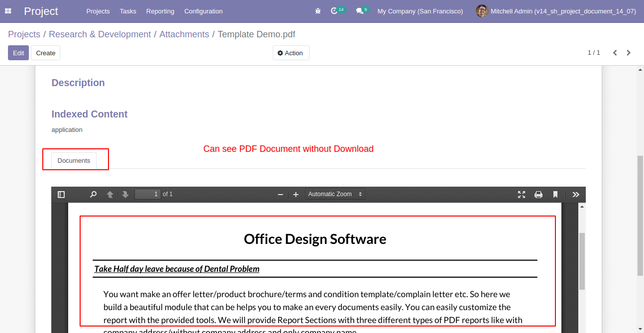Viewport: 644px width, 333px height.
Task: Open Configuration menu
Action: point(204,11)
